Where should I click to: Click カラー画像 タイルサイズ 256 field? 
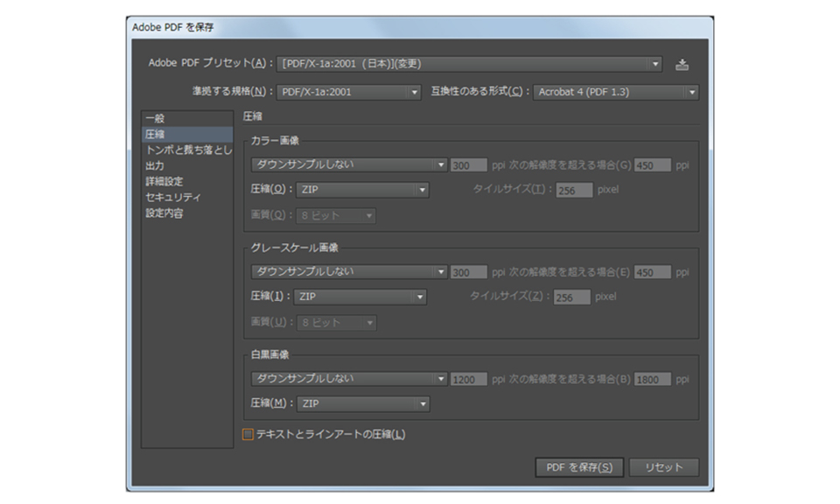pyautogui.click(x=574, y=190)
